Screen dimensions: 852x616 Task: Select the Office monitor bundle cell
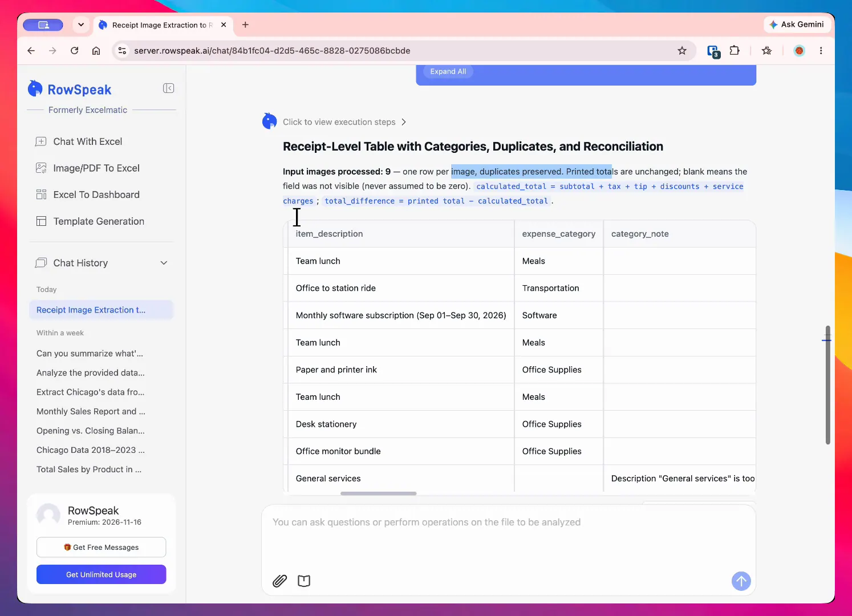pyautogui.click(x=401, y=451)
